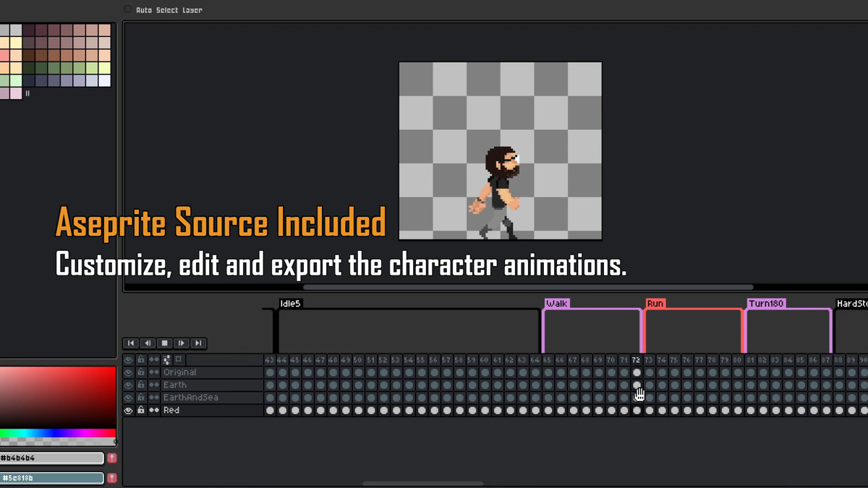Click the timeline horizontal scrollbar at the bottom

point(422,483)
